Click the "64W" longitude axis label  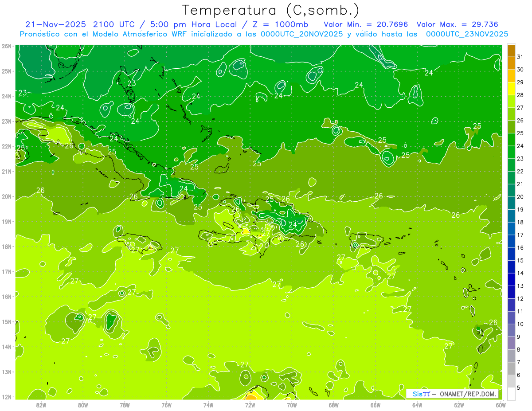pyautogui.click(x=417, y=405)
